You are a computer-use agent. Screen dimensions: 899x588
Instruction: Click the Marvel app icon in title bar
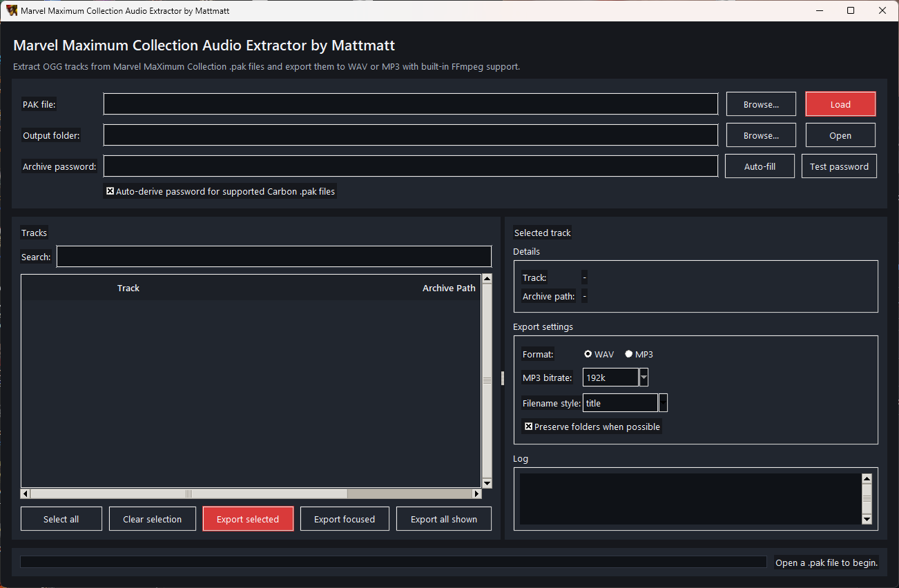[x=10, y=10]
